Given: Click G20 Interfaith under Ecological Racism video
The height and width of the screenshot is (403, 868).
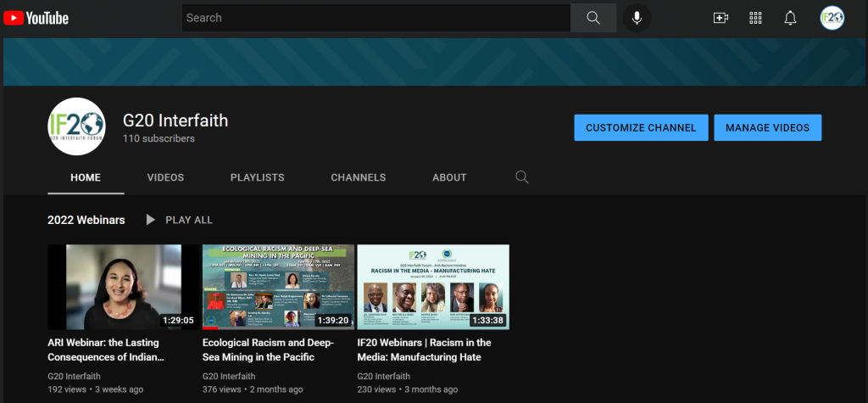Looking at the screenshot, I should [x=229, y=377].
